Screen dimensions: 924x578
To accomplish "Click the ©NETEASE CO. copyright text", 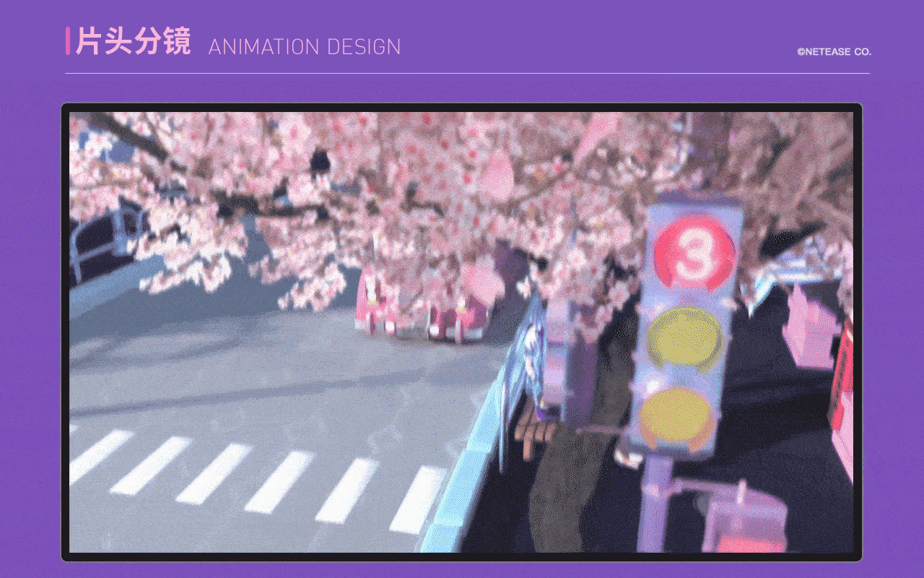I will coord(834,52).
